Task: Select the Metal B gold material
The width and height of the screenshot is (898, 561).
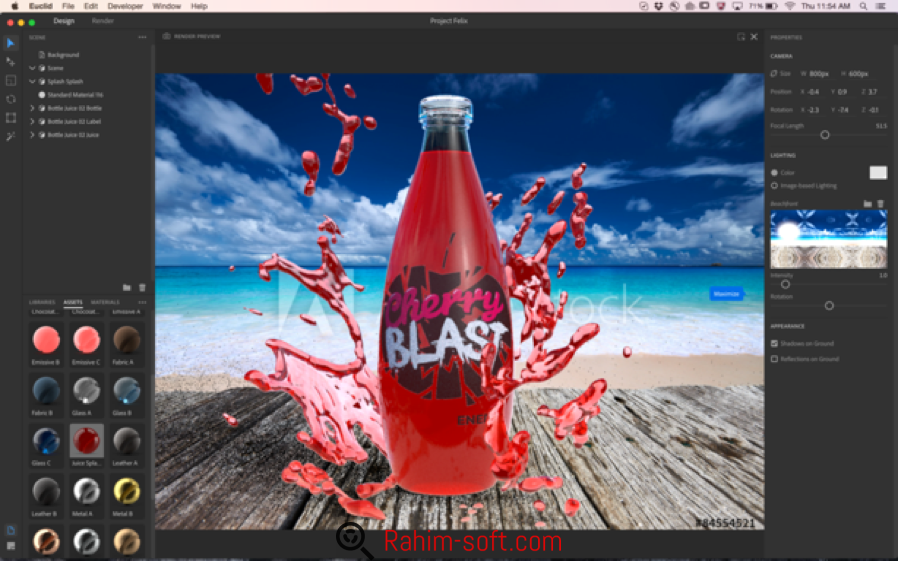Action: (x=127, y=491)
